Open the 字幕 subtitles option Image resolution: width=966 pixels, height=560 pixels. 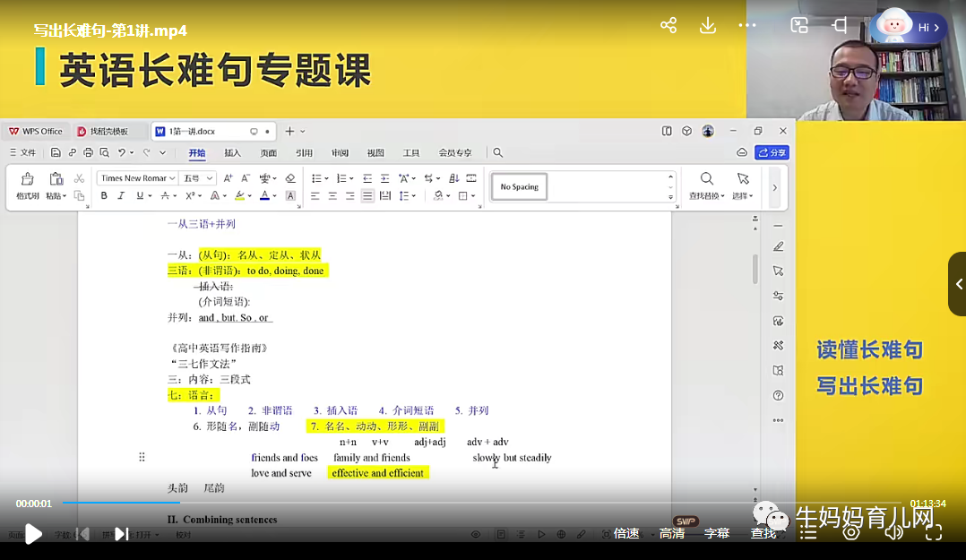click(x=717, y=533)
